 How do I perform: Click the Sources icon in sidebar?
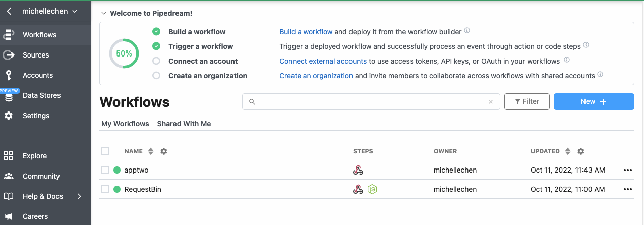click(x=9, y=55)
